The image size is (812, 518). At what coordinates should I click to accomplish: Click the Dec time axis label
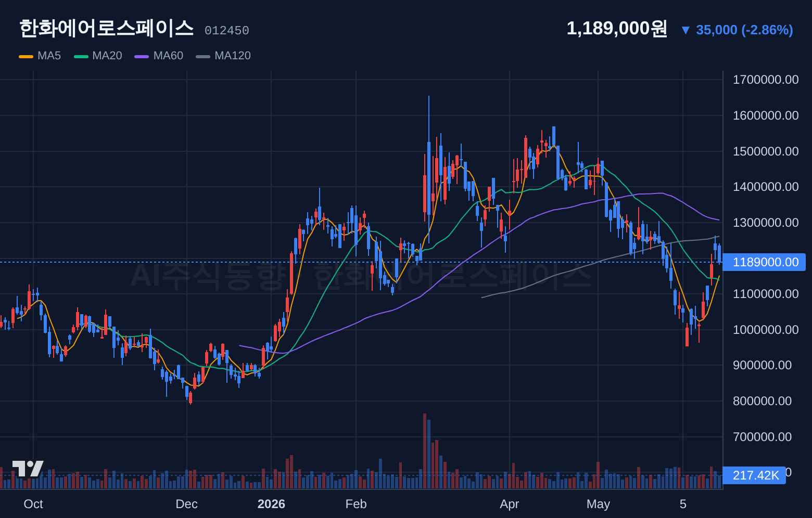tap(186, 504)
